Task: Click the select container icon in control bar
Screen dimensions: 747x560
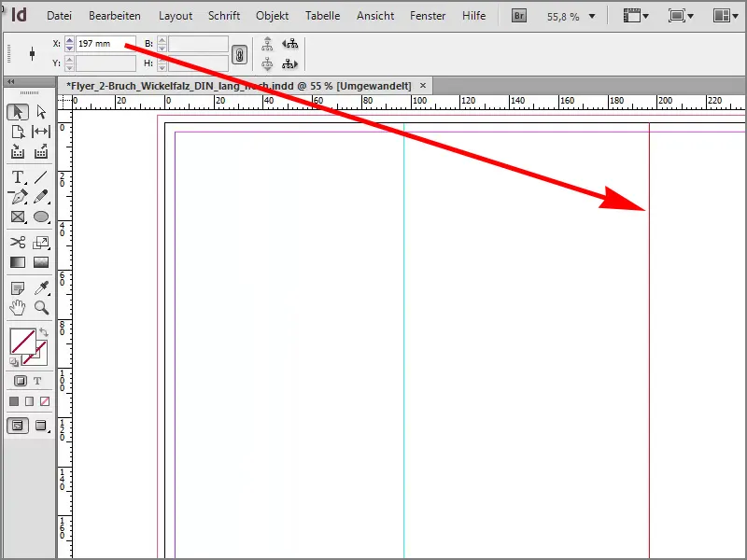Action: pos(267,44)
